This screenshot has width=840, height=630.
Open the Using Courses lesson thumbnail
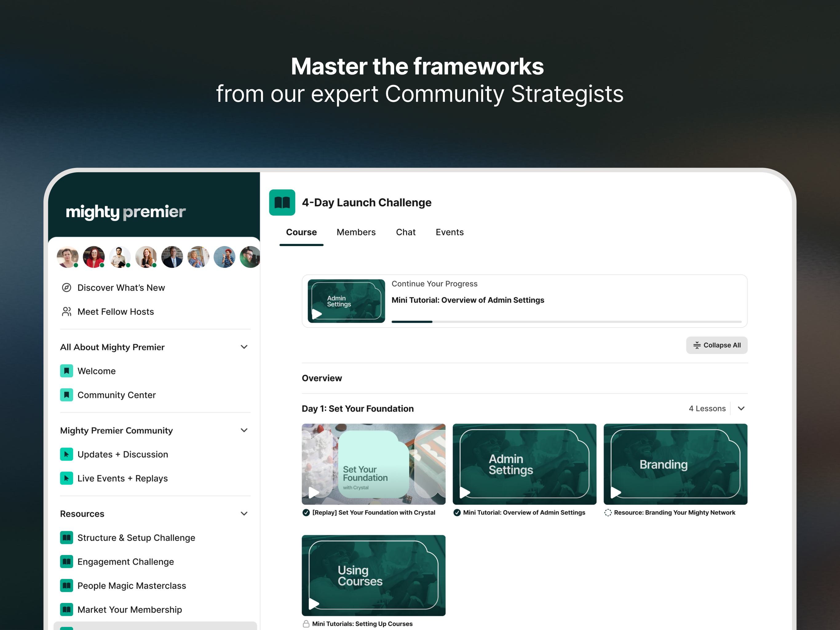click(373, 575)
